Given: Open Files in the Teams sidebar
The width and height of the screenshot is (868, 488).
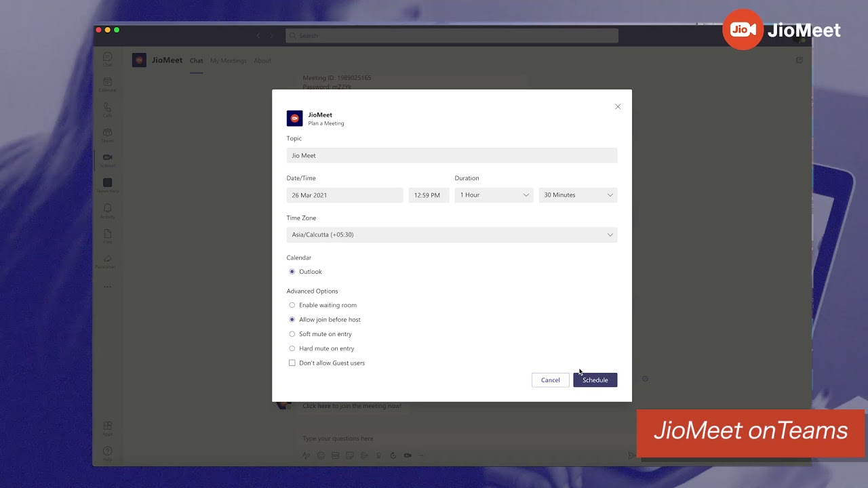Looking at the screenshot, I should (x=107, y=236).
